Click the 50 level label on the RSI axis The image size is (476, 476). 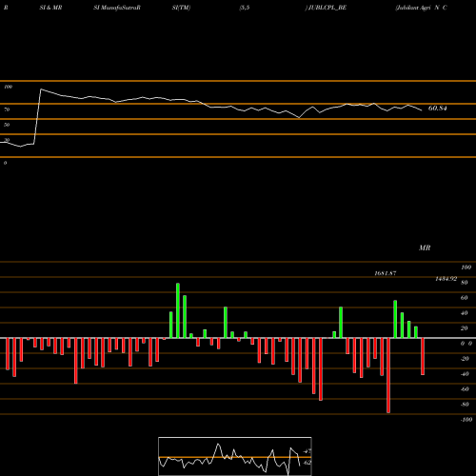7,125
